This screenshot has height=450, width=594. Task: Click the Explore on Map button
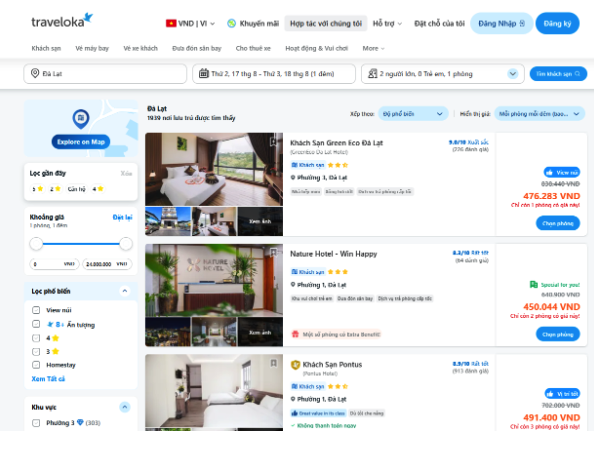(x=81, y=142)
